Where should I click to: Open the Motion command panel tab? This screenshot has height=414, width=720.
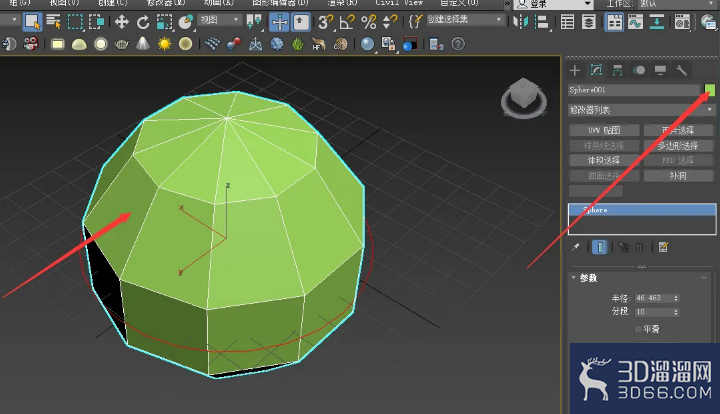click(x=639, y=70)
